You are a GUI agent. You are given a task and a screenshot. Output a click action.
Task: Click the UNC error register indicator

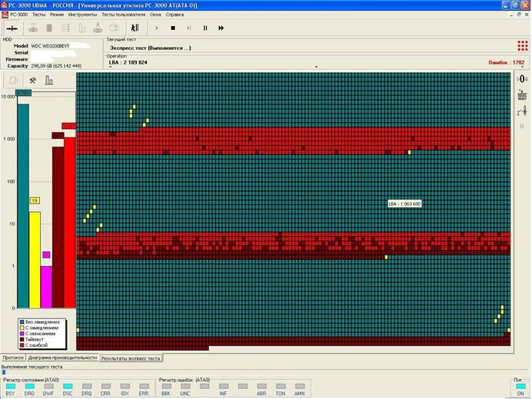click(185, 387)
